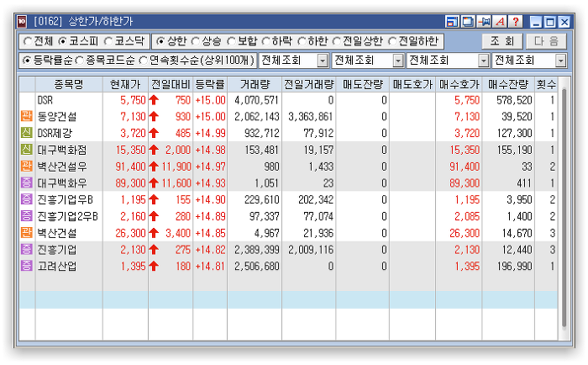Click the red up arrow in 동양건설 row
Screen dimensions: 588x365
click(154, 116)
